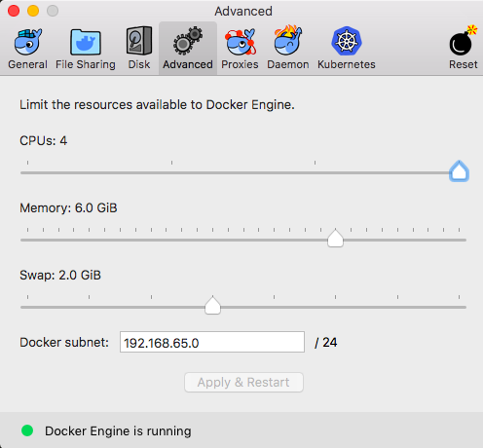Screen dimensions: 483x448
Task: Switch to the Kubernetes tab label
Action: [x=347, y=64]
